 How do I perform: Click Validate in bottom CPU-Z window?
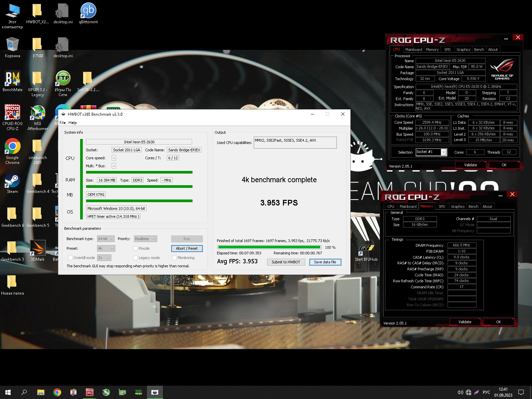click(465, 322)
